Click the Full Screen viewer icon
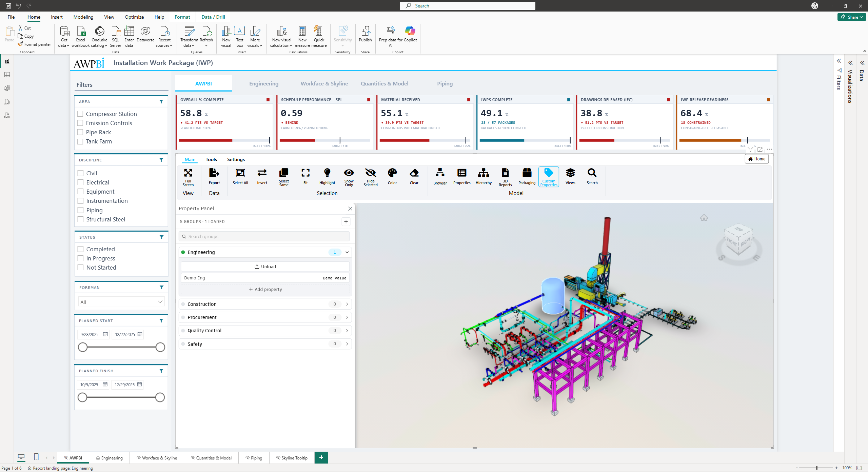 (188, 177)
